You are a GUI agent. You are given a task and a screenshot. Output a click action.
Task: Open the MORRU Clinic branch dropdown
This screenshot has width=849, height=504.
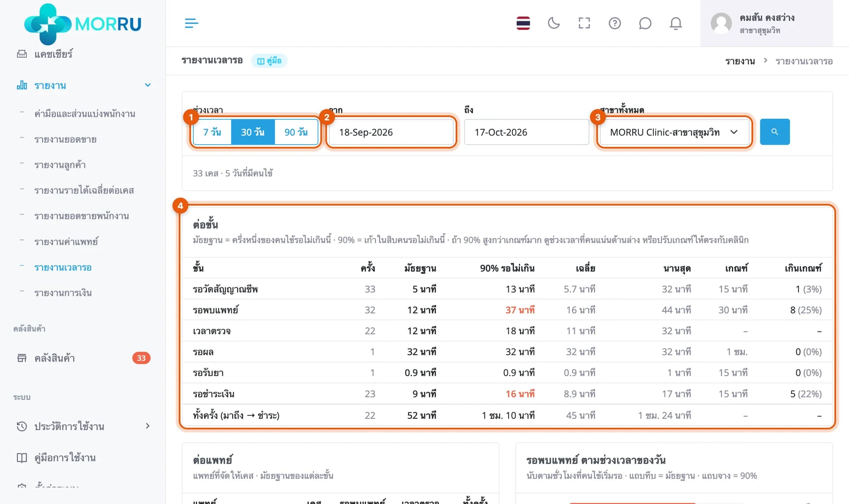pos(674,132)
